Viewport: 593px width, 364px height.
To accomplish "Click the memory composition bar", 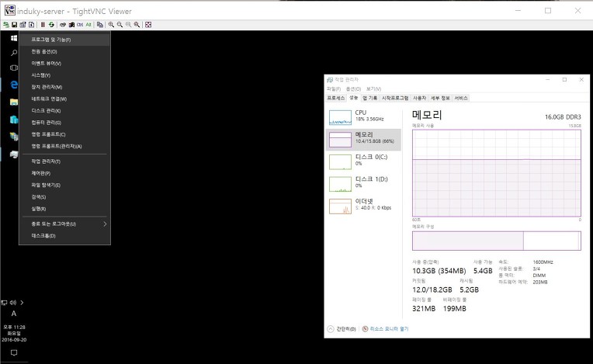I will 497,241.
